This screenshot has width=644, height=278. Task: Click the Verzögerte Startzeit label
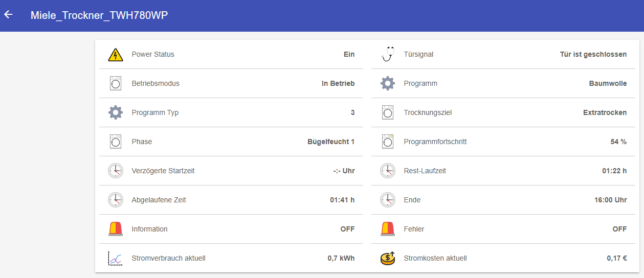coord(163,171)
